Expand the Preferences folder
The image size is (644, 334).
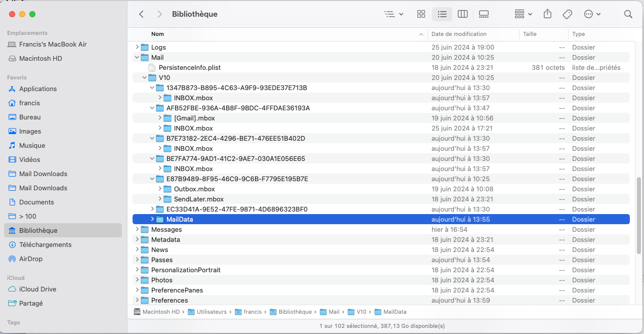(x=137, y=300)
